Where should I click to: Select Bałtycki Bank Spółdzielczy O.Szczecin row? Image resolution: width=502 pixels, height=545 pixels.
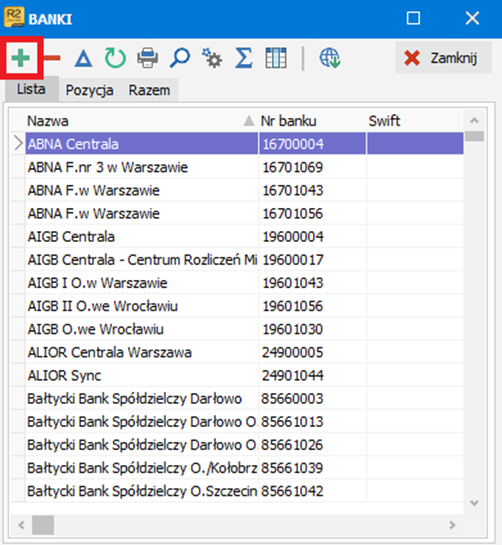coord(244,491)
